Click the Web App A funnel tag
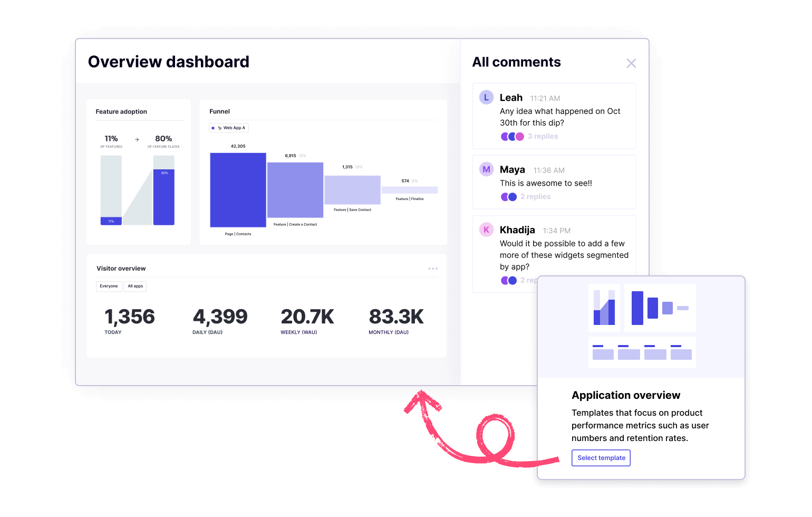The height and width of the screenshot is (517, 812). [229, 128]
